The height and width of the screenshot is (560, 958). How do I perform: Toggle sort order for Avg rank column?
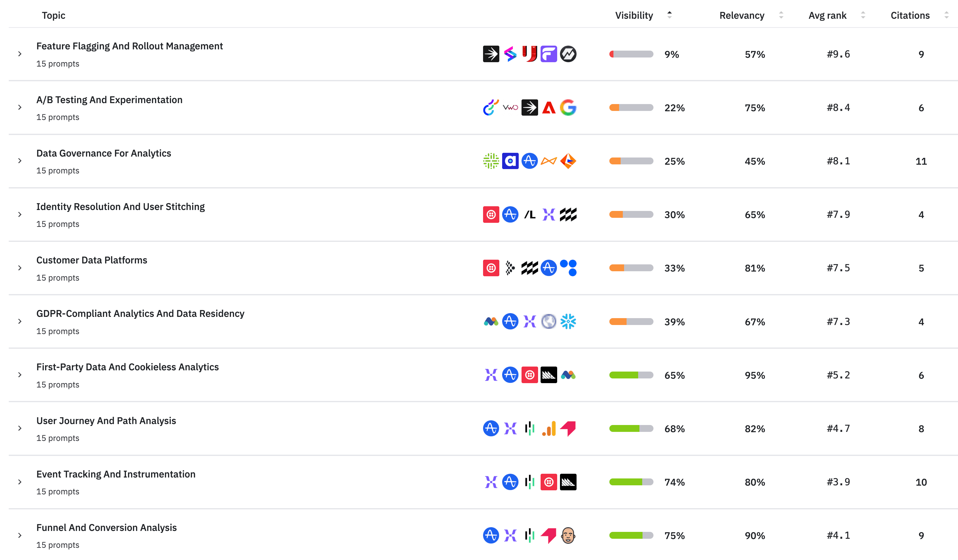pos(863,15)
